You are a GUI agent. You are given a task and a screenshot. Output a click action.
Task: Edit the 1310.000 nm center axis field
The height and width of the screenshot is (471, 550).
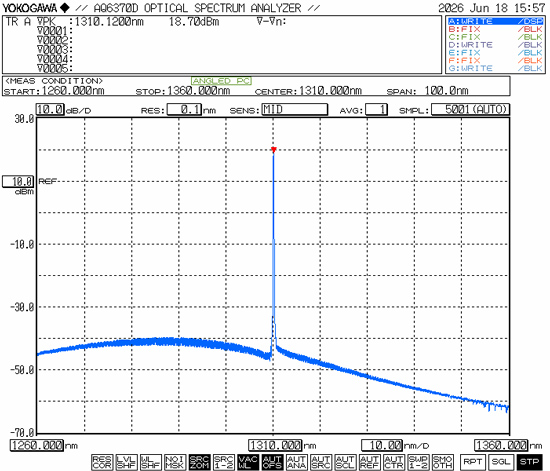275,445
